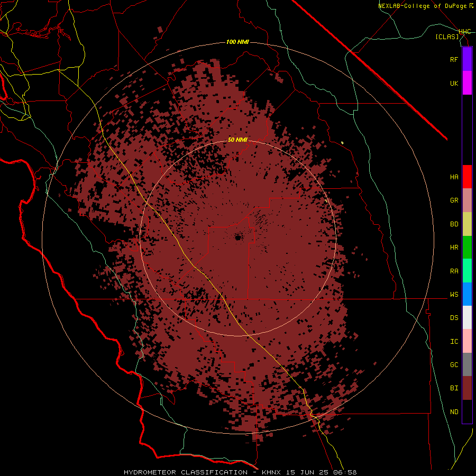
Task: Click the small yellow echo northeast of radar
Action: pos(342,142)
